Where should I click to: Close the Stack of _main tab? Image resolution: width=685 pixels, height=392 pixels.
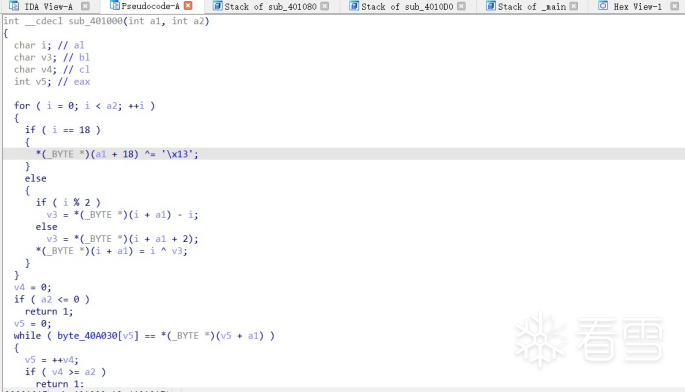click(x=574, y=6)
